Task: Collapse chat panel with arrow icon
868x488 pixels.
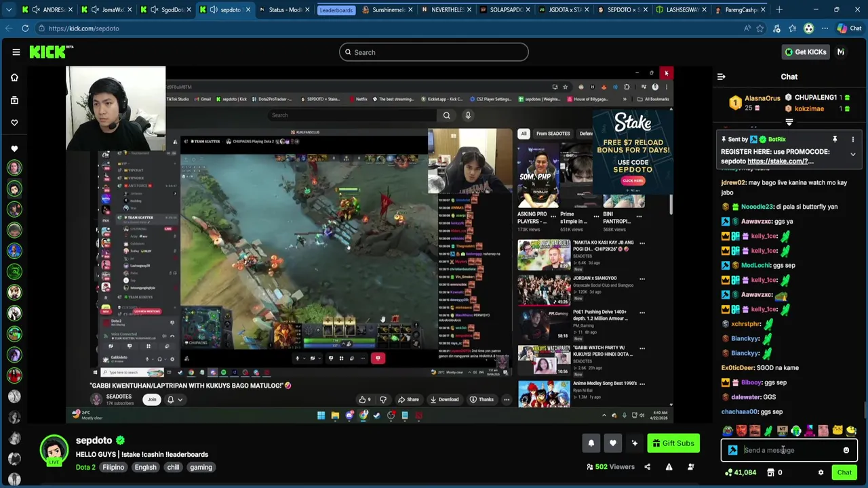Action: (721, 77)
